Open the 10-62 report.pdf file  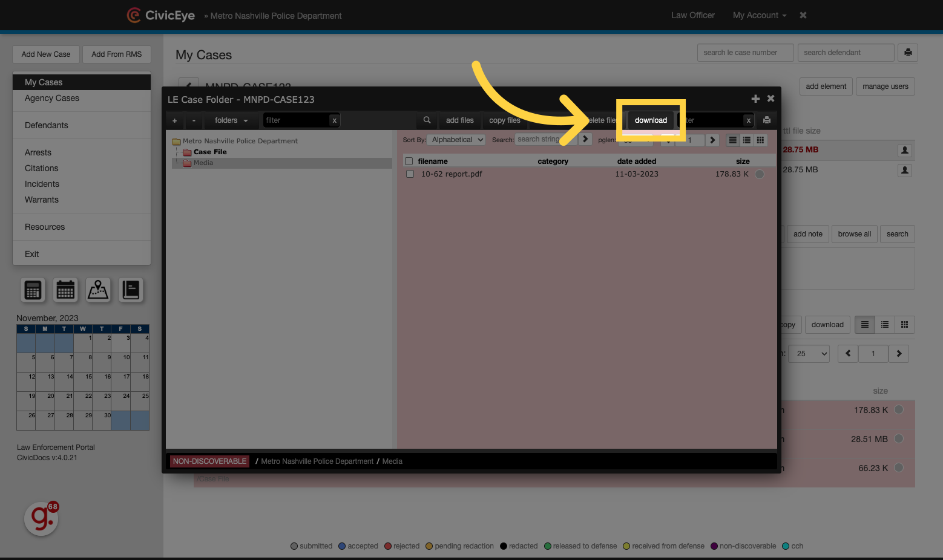point(452,174)
